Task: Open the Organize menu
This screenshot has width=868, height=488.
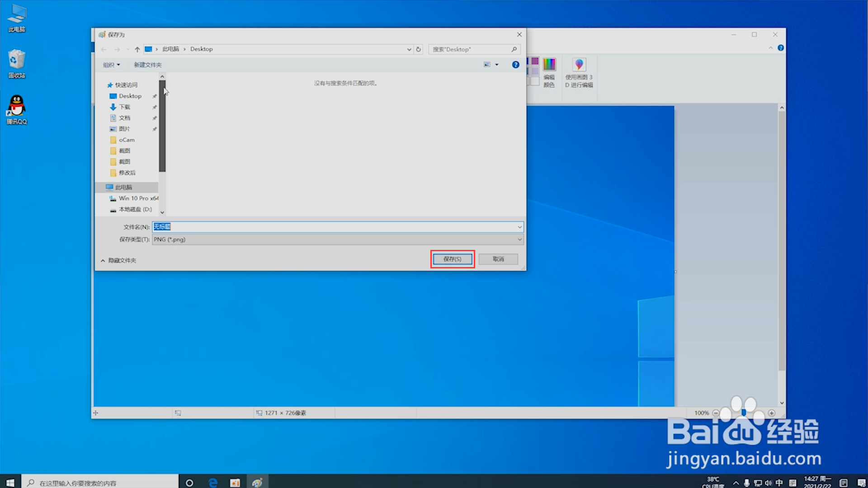Action: (x=111, y=65)
